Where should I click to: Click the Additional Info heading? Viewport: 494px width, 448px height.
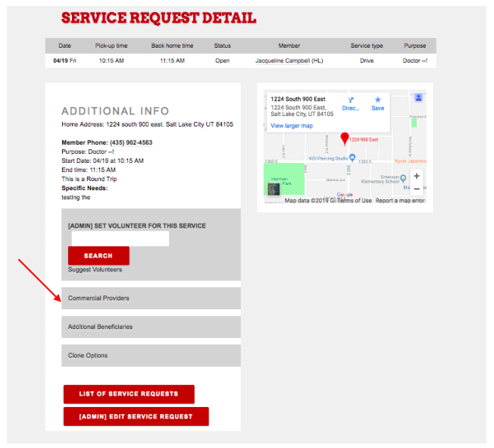115,111
